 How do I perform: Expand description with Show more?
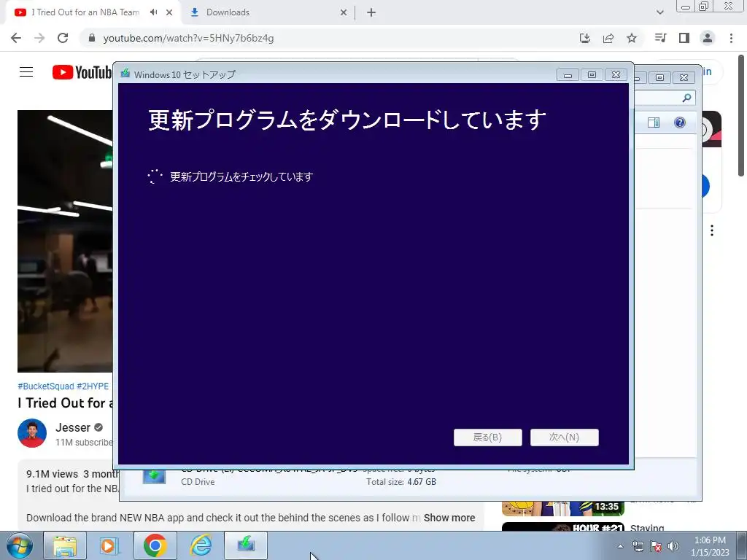coord(449,518)
